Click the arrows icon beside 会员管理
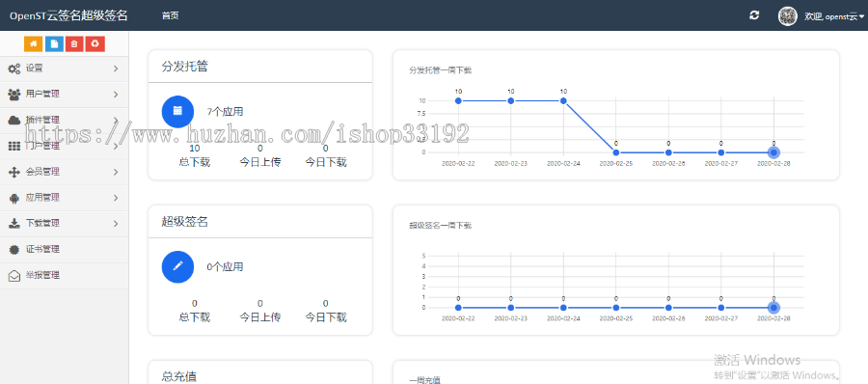Image resolution: width=868 pixels, height=384 pixels. [x=14, y=173]
